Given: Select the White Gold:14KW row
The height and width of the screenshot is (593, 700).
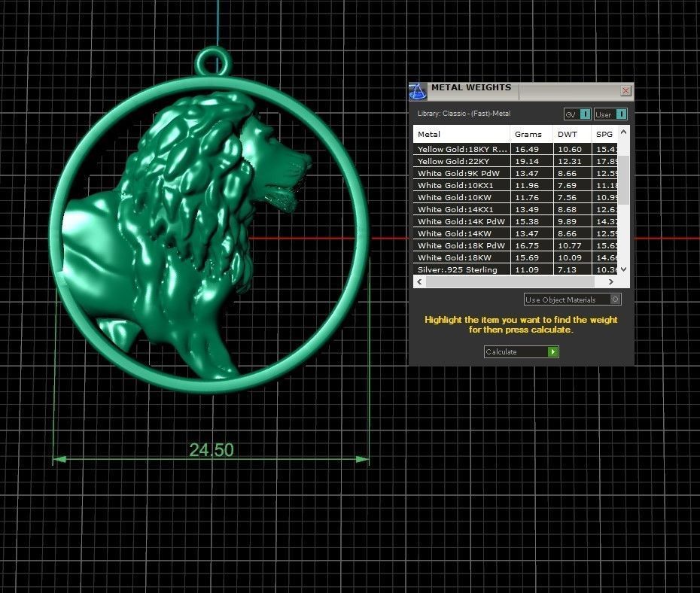Looking at the screenshot, I should pos(516,233).
